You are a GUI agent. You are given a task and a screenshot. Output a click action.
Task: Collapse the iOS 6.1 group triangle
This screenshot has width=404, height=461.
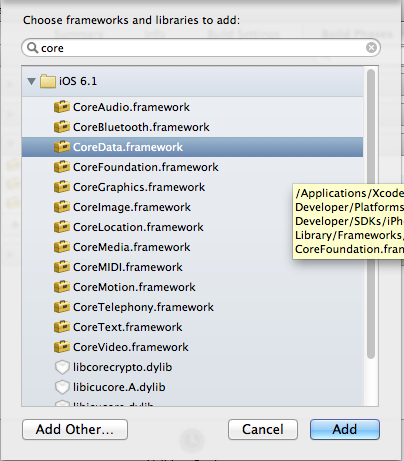click(32, 81)
